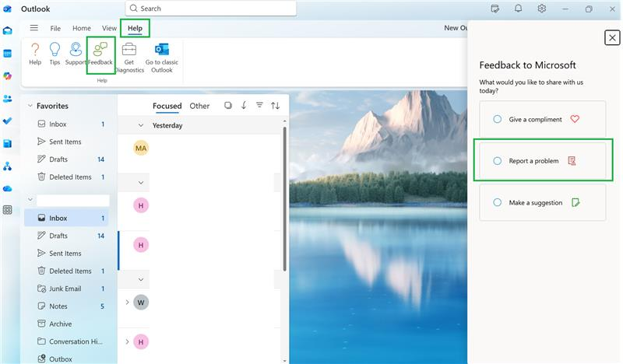The height and width of the screenshot is (364, 623).
Task: Expand the last conversation from sender H
Action: coord(127,341)
